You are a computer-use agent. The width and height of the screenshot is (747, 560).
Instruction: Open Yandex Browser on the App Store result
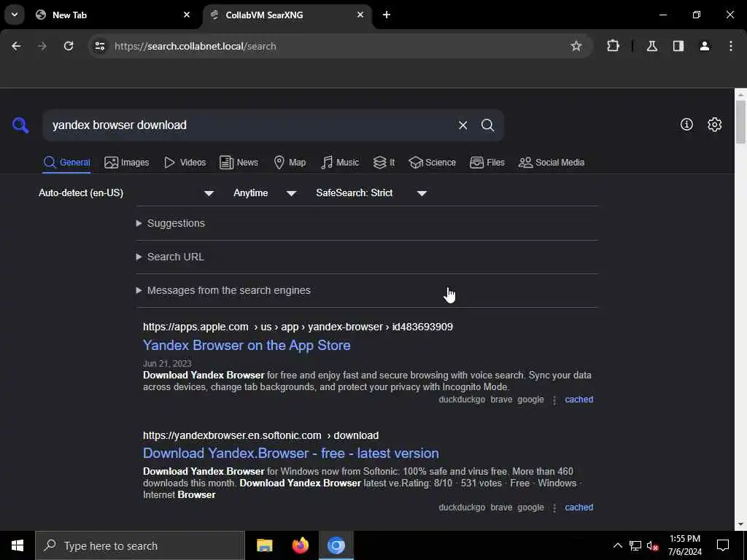tap(247, 345)
